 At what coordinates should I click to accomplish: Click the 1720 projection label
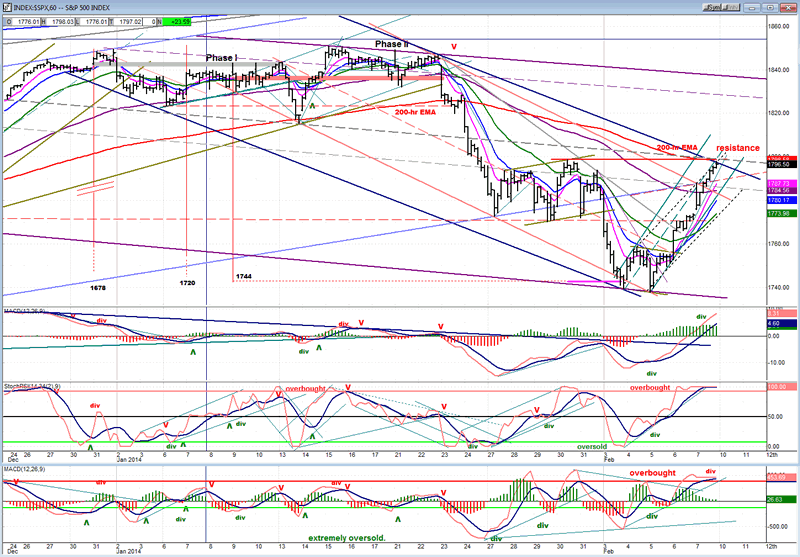[188, 283]
